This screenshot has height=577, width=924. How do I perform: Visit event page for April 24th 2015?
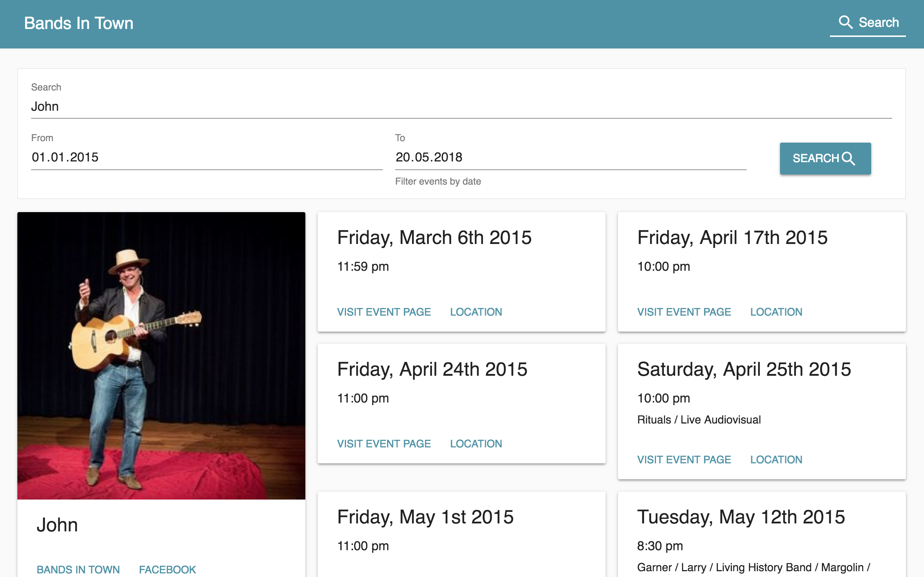(x=383, y=443)
